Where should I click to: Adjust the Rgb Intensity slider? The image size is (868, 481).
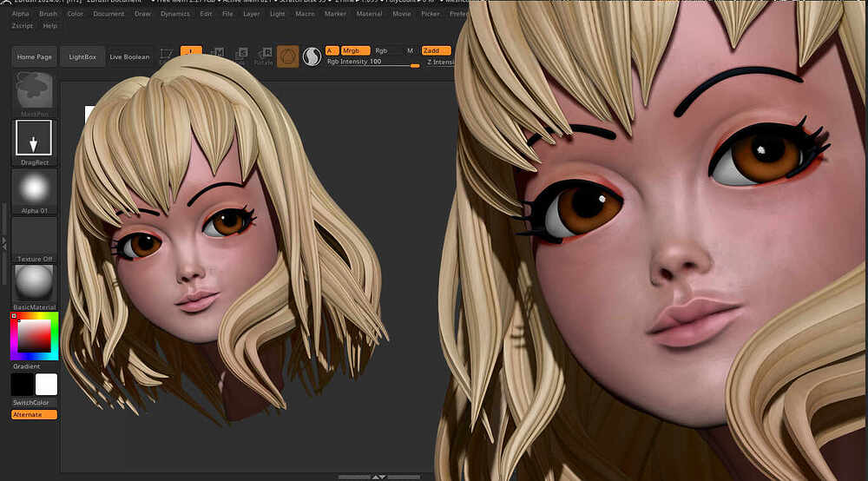pyautogui.click(x=372, y=62)
